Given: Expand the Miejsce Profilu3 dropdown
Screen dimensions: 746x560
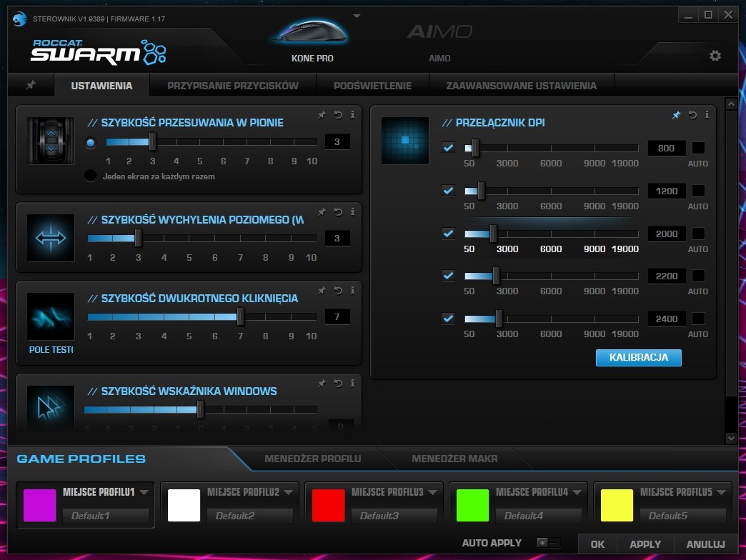Looking at the screenshot, I should [432, 492].
